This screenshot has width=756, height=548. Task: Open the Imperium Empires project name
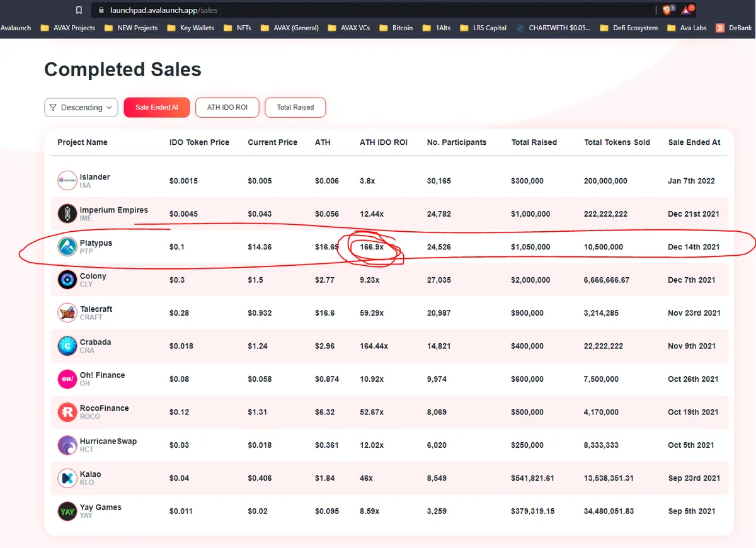[x=114, y=210]
